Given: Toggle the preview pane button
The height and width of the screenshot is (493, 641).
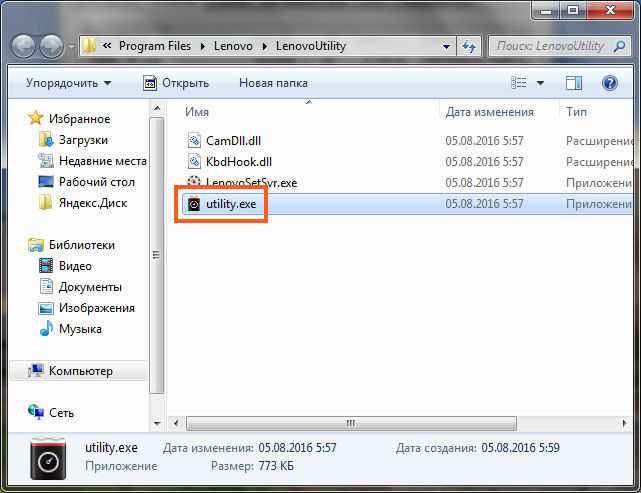Looking at the screenshot, I should coord(574,83).
